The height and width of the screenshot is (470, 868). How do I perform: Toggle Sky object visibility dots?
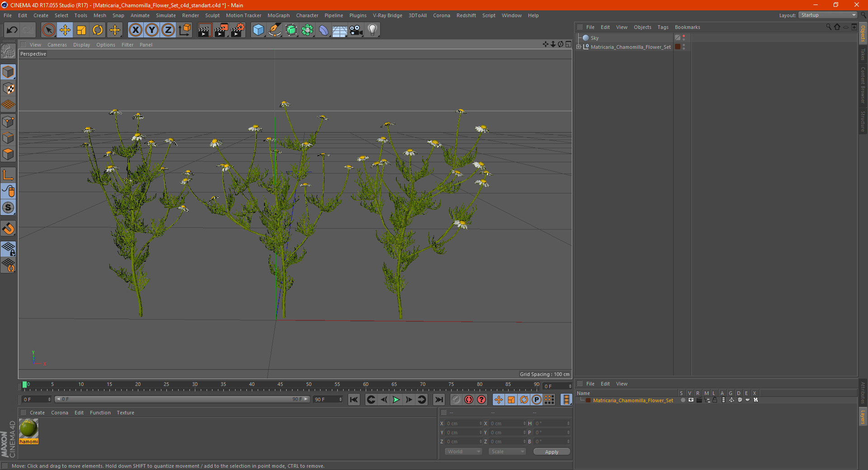click(684, 38)
